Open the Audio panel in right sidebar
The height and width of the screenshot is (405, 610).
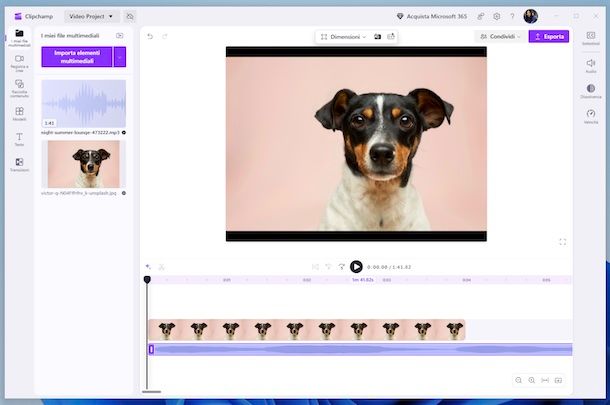[x=591, y=66]
